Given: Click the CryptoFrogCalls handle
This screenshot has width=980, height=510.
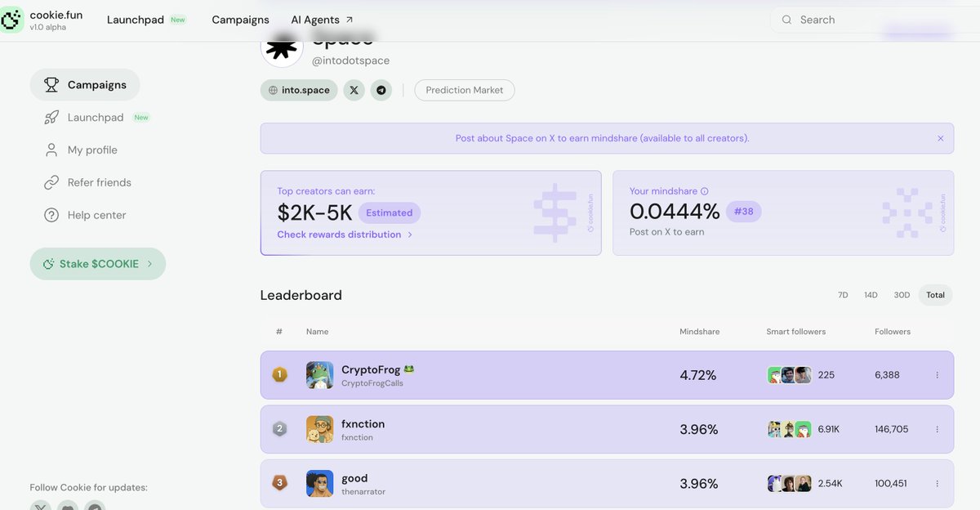Looking at the screenshot, I should click(x=372, y=383).
